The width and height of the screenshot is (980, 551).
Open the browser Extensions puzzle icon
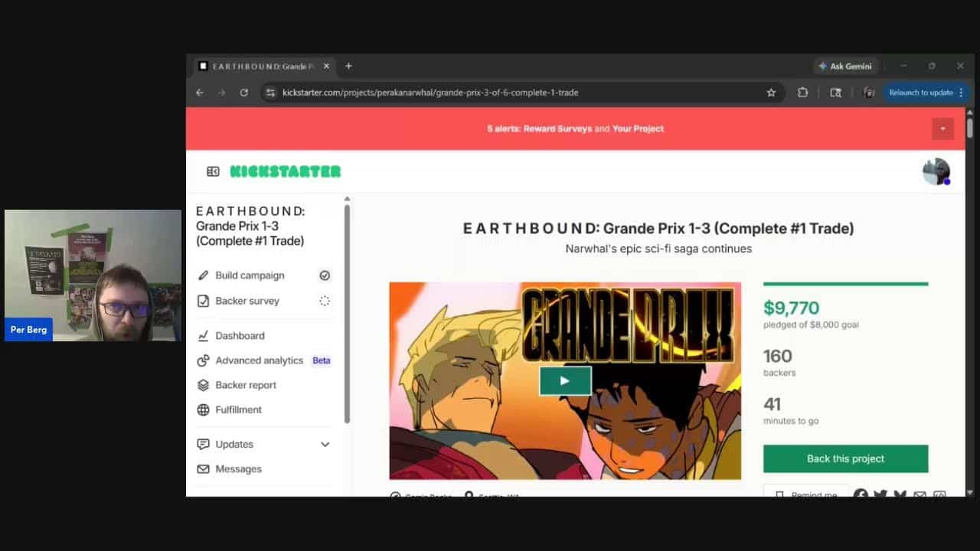(802, 93)
